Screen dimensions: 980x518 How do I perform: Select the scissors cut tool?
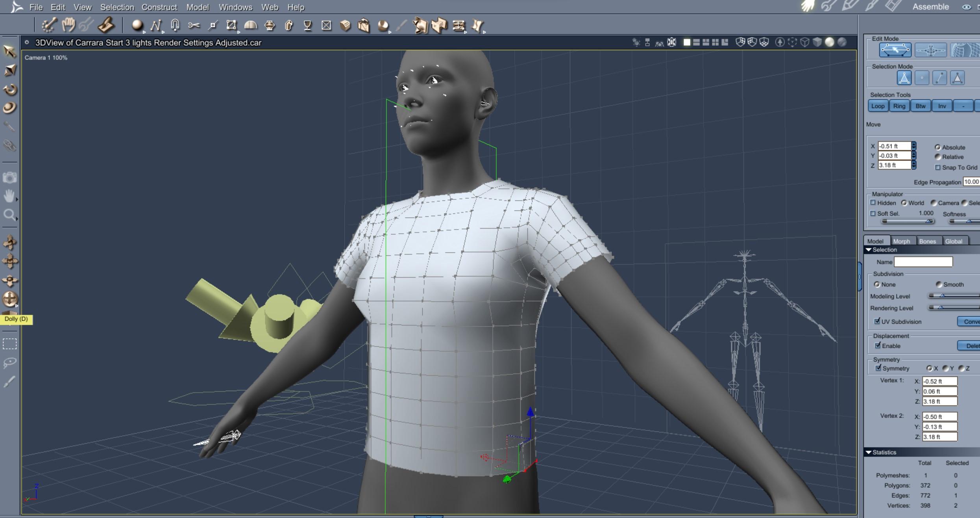click(194, 26)
